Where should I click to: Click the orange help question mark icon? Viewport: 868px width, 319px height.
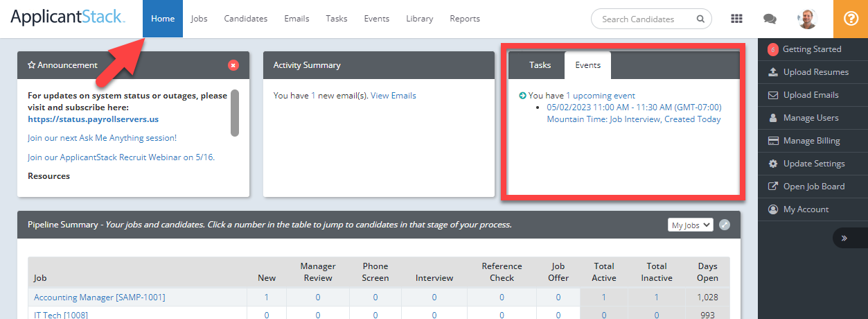[850, 19]
